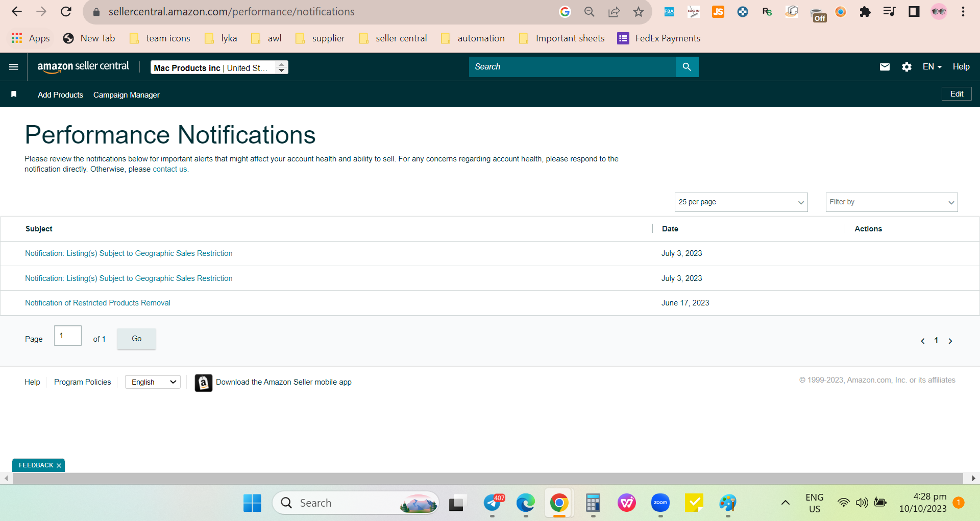980x521 pixels.
Task: Open the Apps shortcut in bookmarks bar
Action: pos(31,38)
